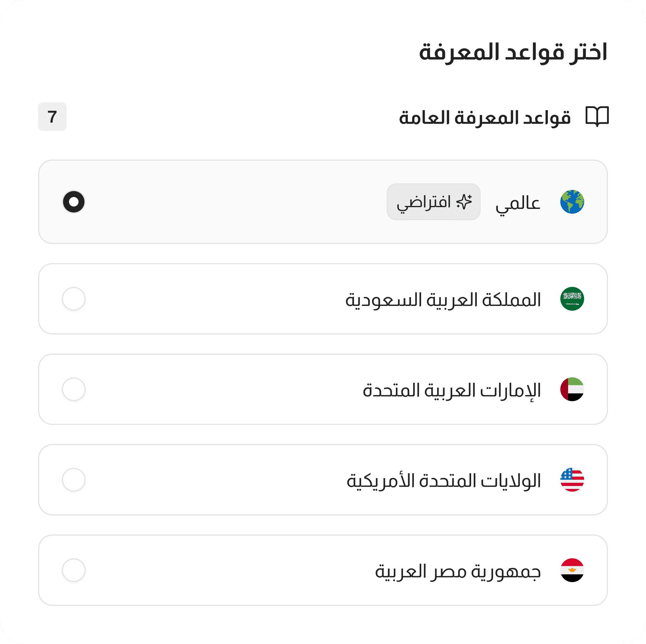
Task: Click the عالمي label text
Action: point(518,203)
